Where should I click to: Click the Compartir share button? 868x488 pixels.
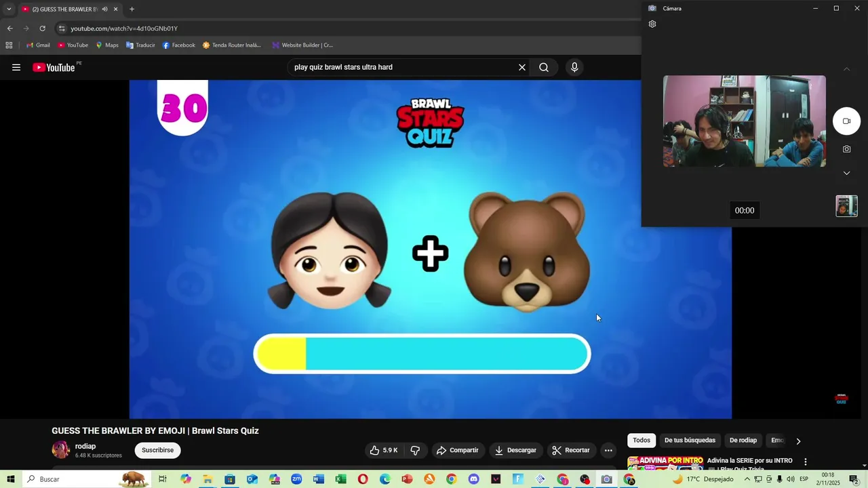(458, 450)
